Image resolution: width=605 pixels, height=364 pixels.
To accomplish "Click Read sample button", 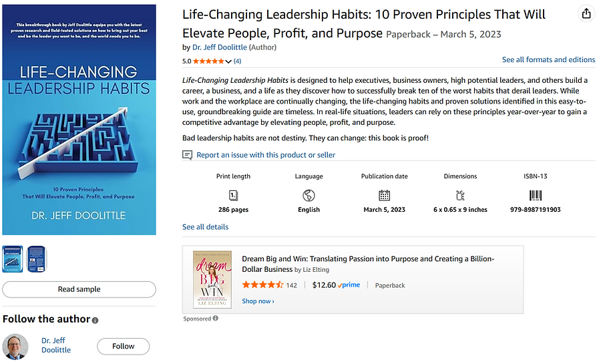I will point(79,289).
